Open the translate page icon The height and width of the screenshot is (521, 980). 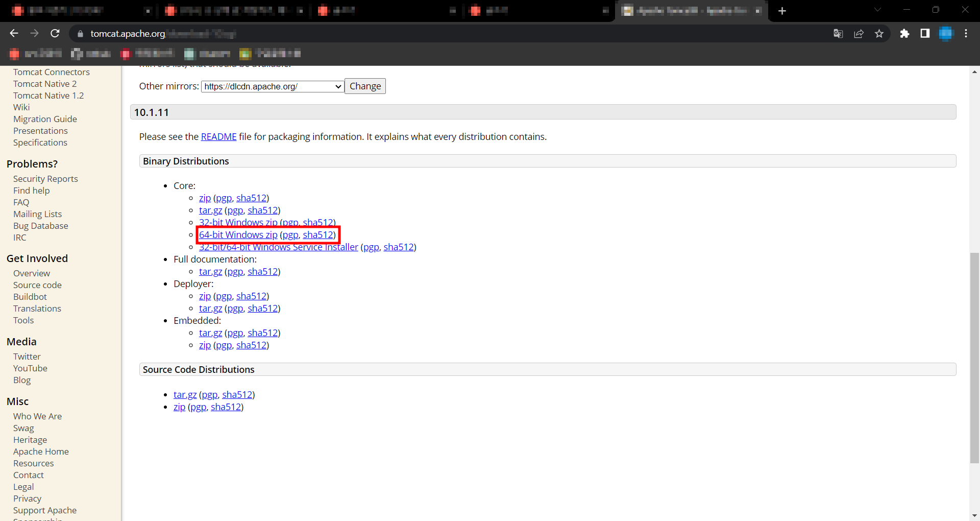pyautogui.click(x=838, y=34)
